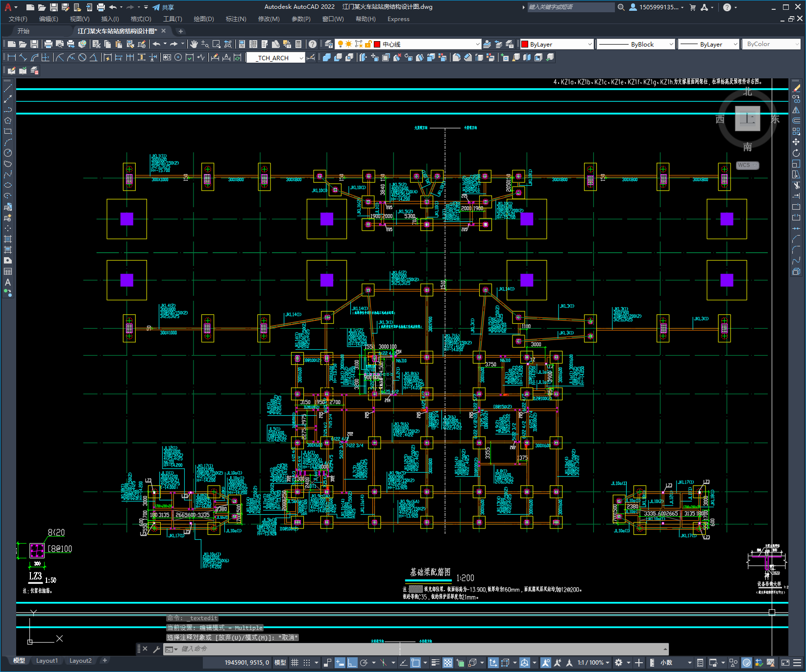Click the red ByLayer color swatch
The height and width of the screenshot is (672, 806).
click(x=525, y=44)
